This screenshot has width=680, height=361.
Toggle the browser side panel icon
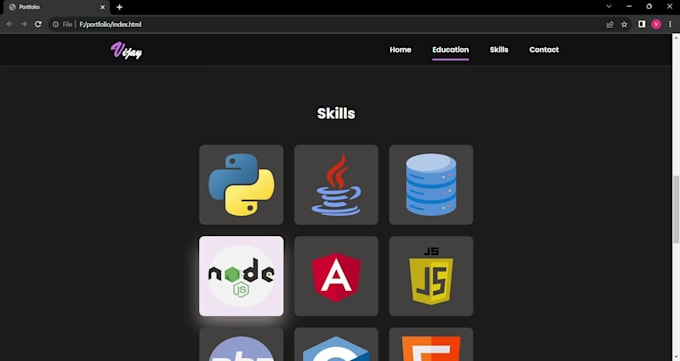tap(642, 24)
